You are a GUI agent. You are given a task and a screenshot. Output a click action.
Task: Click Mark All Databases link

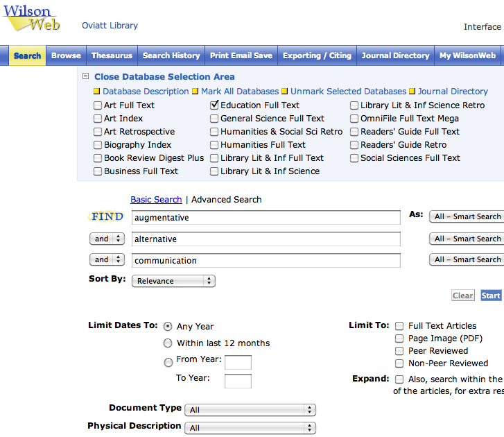[x=240, y=92]
